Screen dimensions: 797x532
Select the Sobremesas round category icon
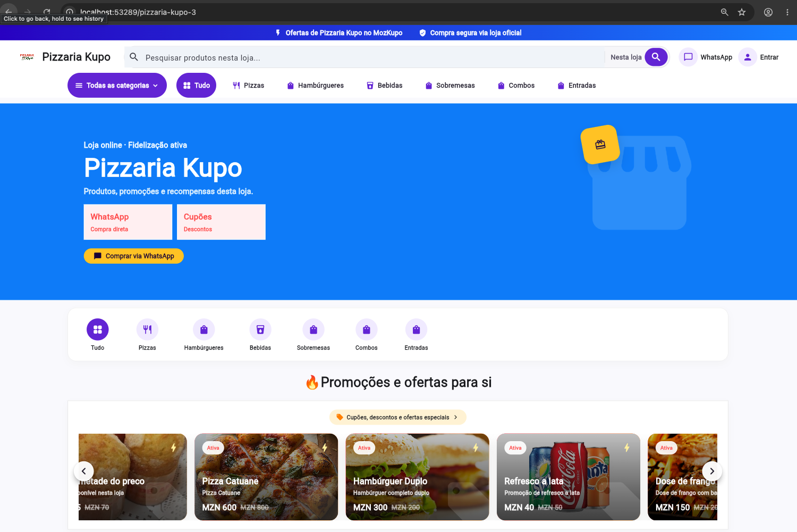(x=313, y=330)
